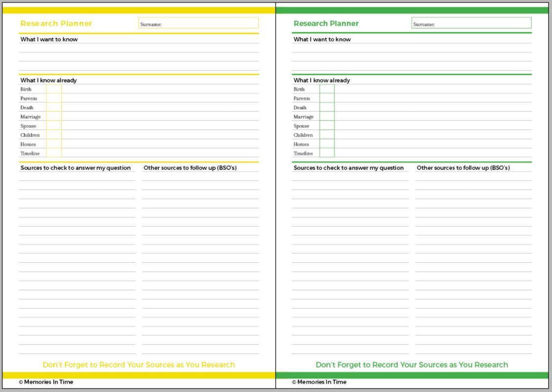
Task: Tick the Parents box on the green page
Action: 327,98
